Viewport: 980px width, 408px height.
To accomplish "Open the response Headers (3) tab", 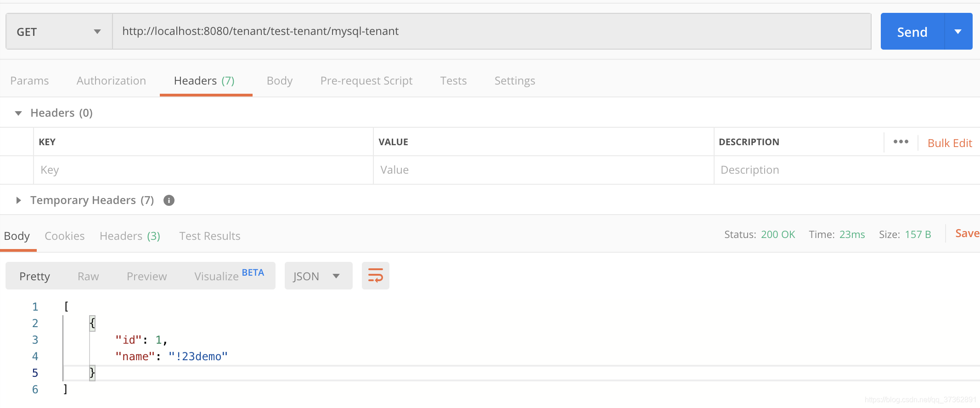I will 130,236.
